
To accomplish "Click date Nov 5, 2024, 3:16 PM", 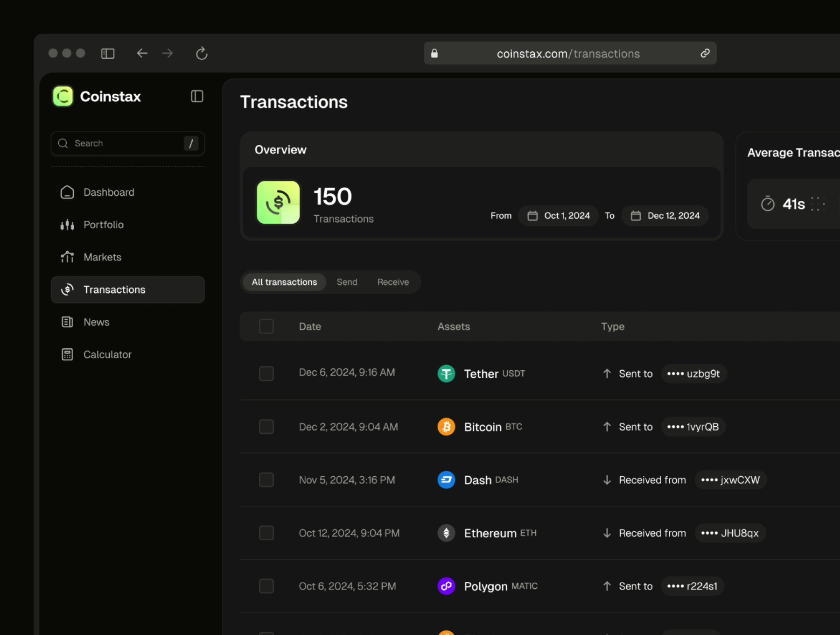I will click(x=347, y=480).
